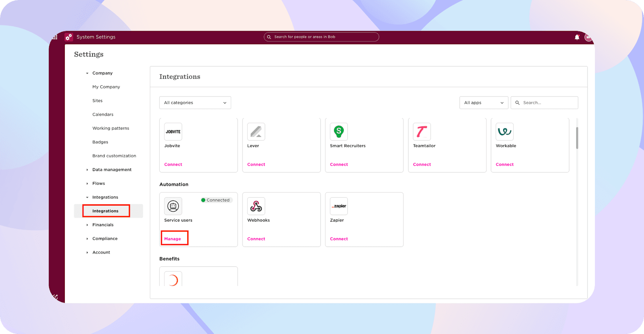Viewport: 644px width, 334px height.
Task: Open the All apps filter dropdown
Action: coord(483,103)
